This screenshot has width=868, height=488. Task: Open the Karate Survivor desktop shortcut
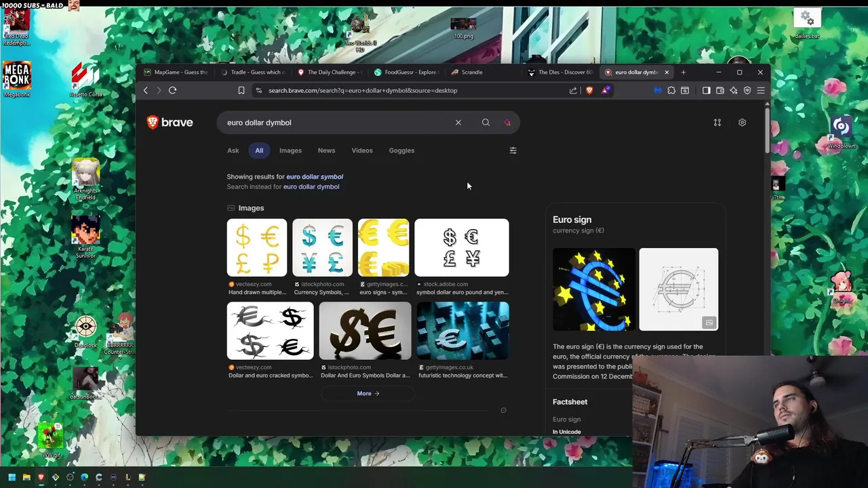coord(85,237)
